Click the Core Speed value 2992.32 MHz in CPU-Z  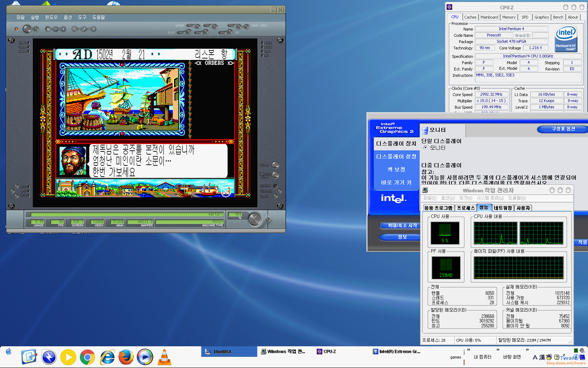[491, 94]
